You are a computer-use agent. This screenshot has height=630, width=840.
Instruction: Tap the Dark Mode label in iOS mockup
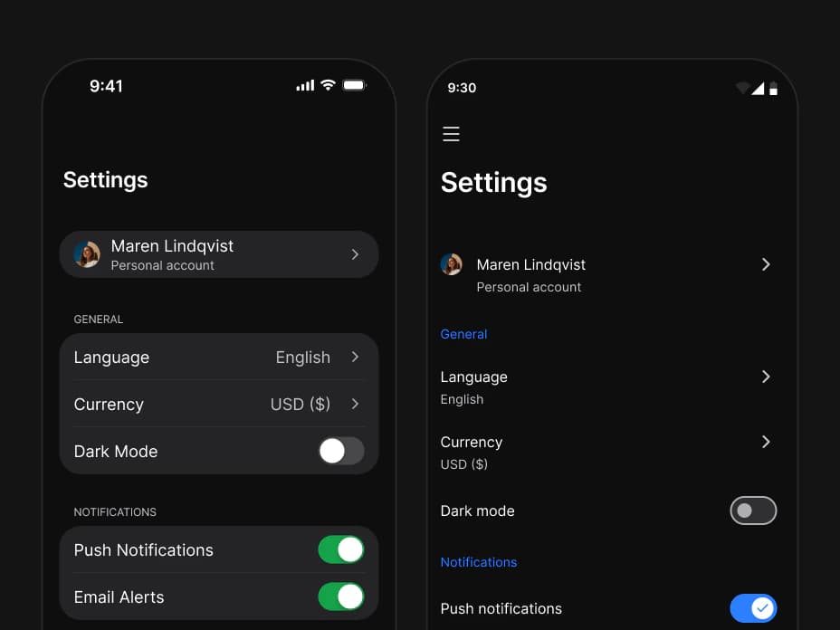tap(116, 452)
